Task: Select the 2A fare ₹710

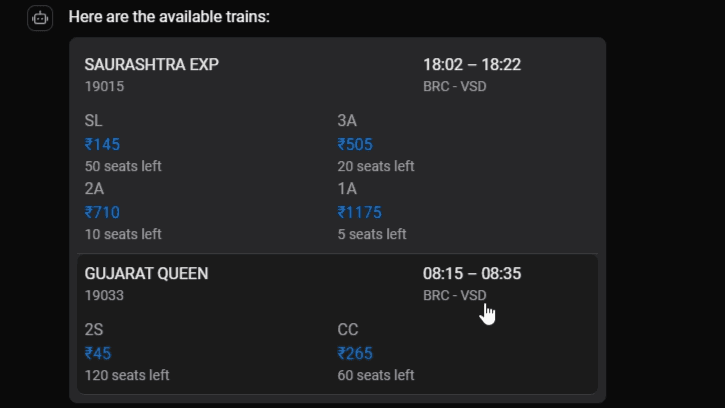Action: click(x=102, y=212)
